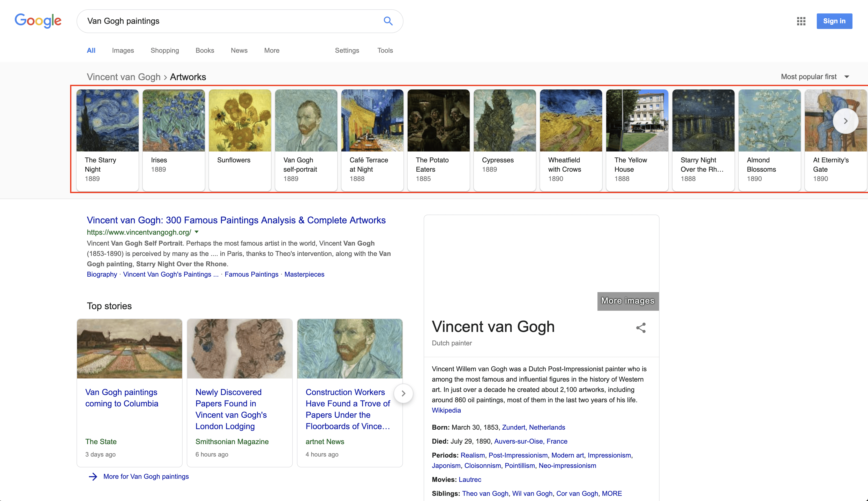Click the Realism period link
The height and width of the screenshot is (501, 868).
tap(473, 455)
